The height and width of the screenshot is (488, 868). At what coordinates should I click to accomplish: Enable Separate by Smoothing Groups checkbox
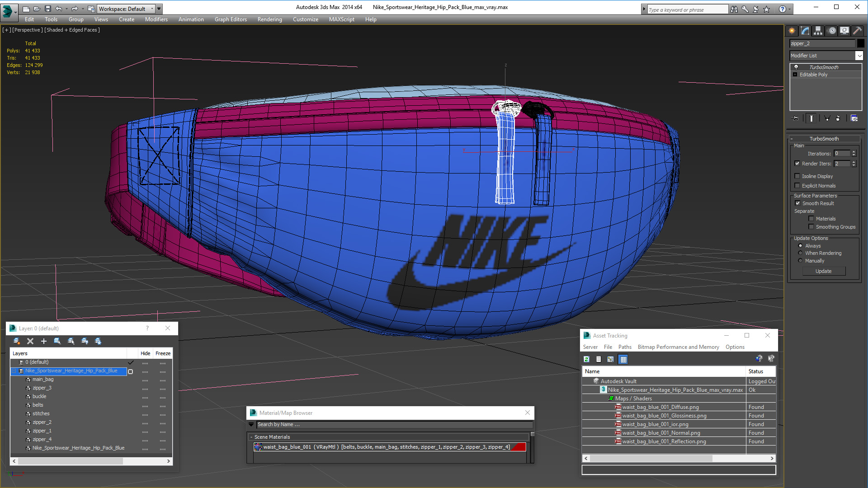(811, 227)
